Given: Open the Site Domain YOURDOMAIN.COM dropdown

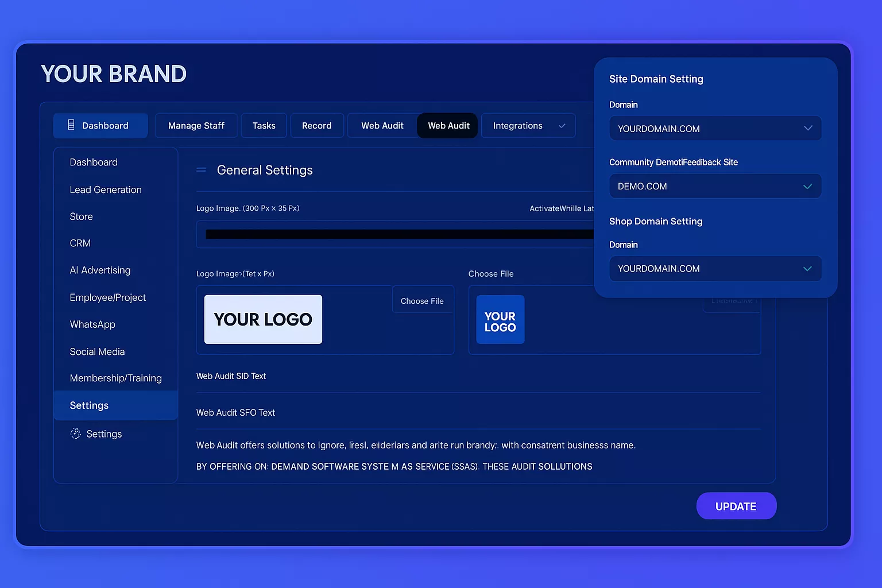Looking at the screenshot, I should pyautogui.click(x=715, y=129).
